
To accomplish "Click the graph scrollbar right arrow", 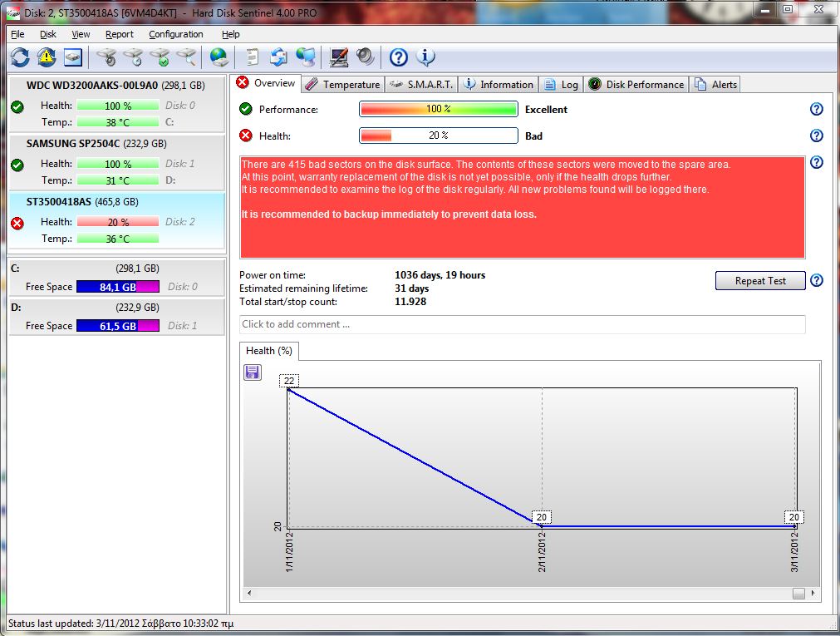I will point(813,593).
